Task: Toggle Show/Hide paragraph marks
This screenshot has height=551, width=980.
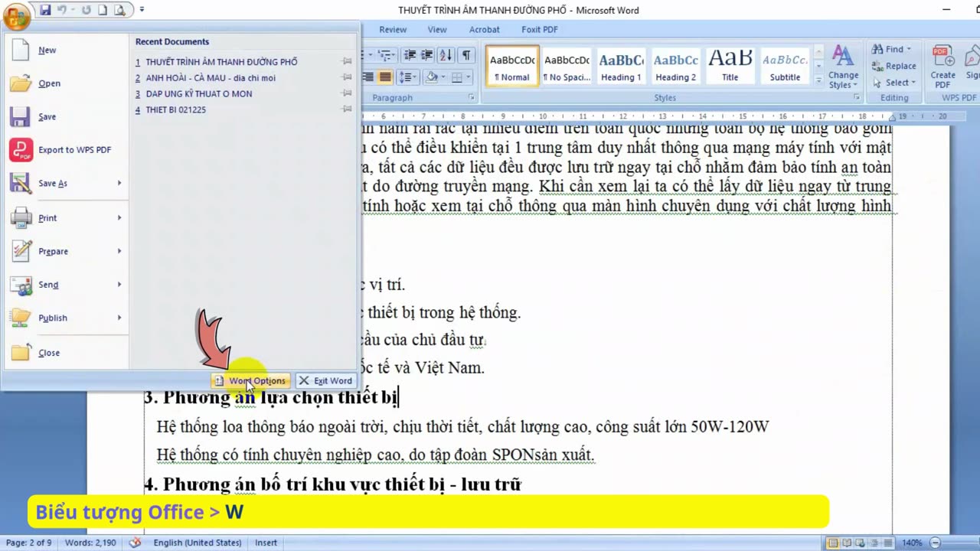Action: [x=466, y=55]
